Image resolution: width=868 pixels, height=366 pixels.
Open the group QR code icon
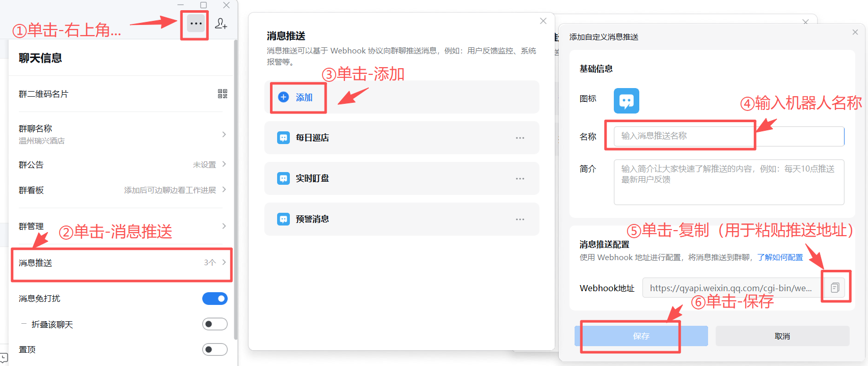coord(223,94)
